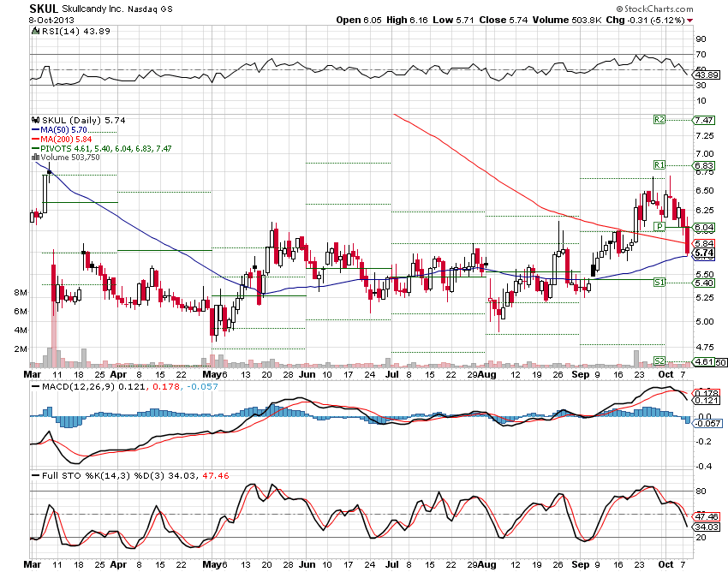Screen dimensions: 728x572
Task: Click the 80 label on the stochastic axis
Action: (x=701, y=491)
